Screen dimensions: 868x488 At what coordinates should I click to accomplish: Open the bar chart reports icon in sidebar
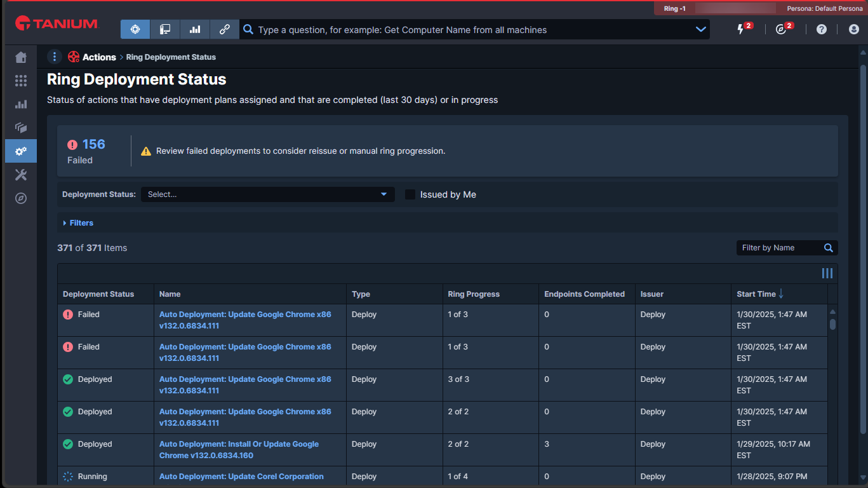tap(21, 104)
